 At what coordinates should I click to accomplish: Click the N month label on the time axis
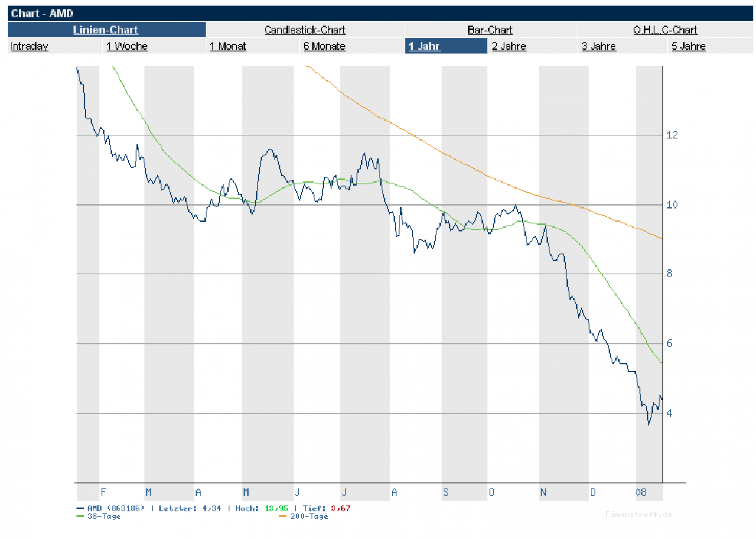(x=543, y=492)
